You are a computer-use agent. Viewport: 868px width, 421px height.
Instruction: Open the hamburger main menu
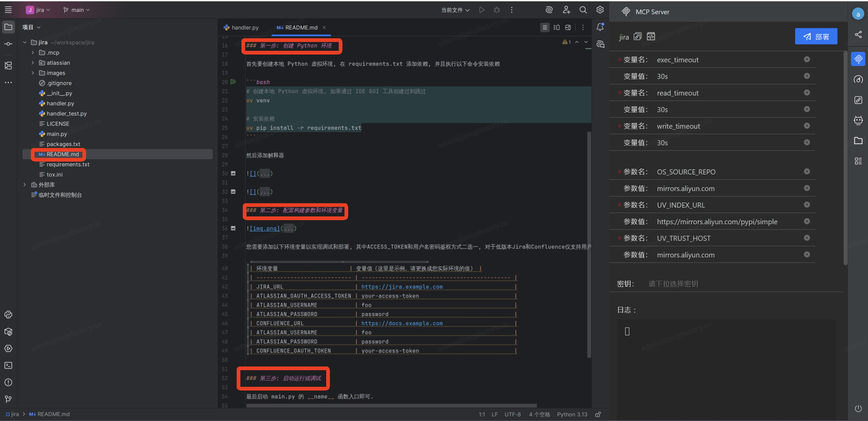[x=8, y=10]
